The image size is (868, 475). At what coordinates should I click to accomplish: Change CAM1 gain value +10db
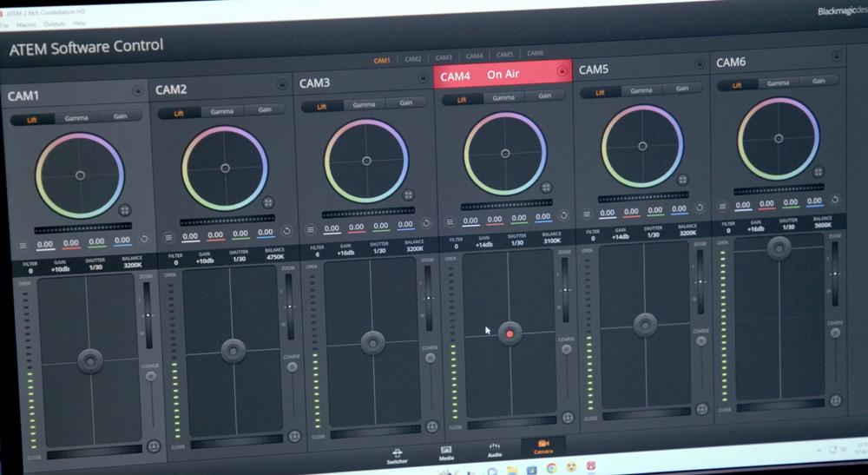(x=61, y=269)
